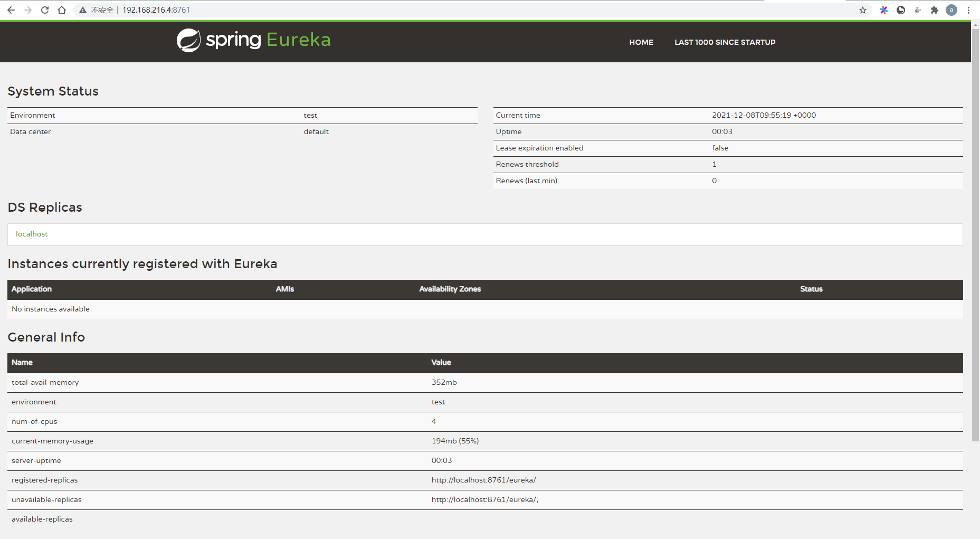This screenshot has height=539, width=980.
Task: Click the Current time label
Action: coord(518,116)
